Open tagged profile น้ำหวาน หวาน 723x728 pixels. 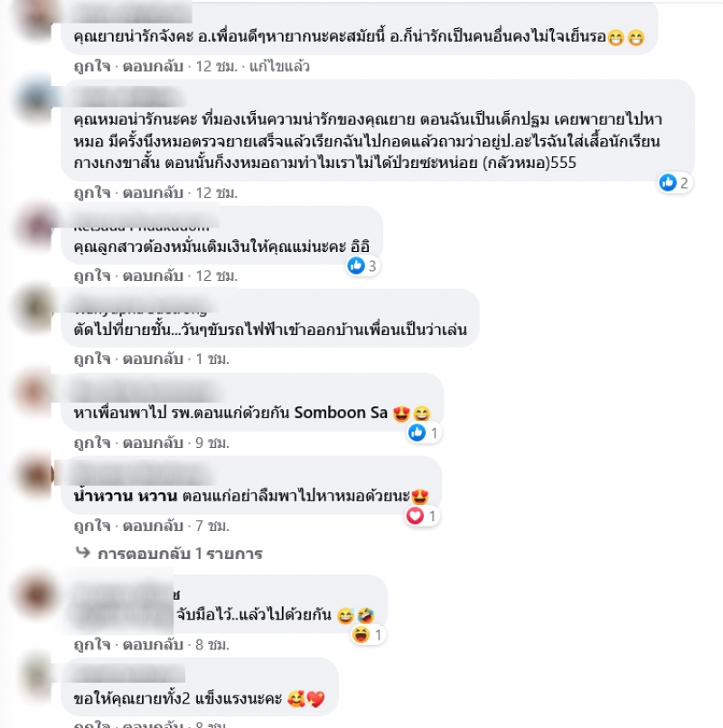pyautogui.click(x=126, y=496)
